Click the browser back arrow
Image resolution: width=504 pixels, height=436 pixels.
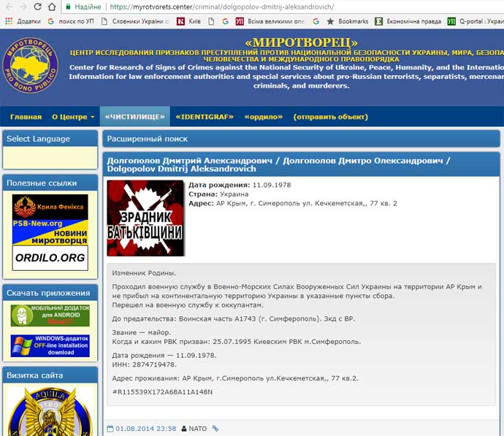click(x=7, y=7)
